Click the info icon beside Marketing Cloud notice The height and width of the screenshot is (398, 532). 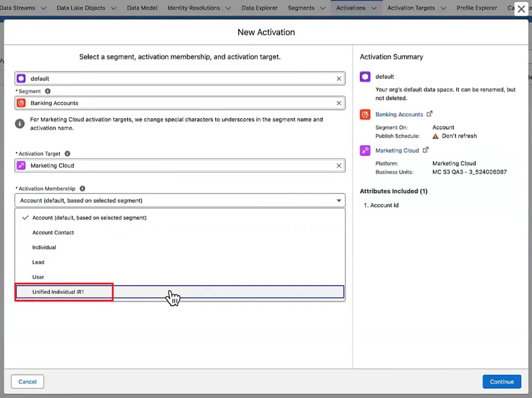[x=20, y=124]
